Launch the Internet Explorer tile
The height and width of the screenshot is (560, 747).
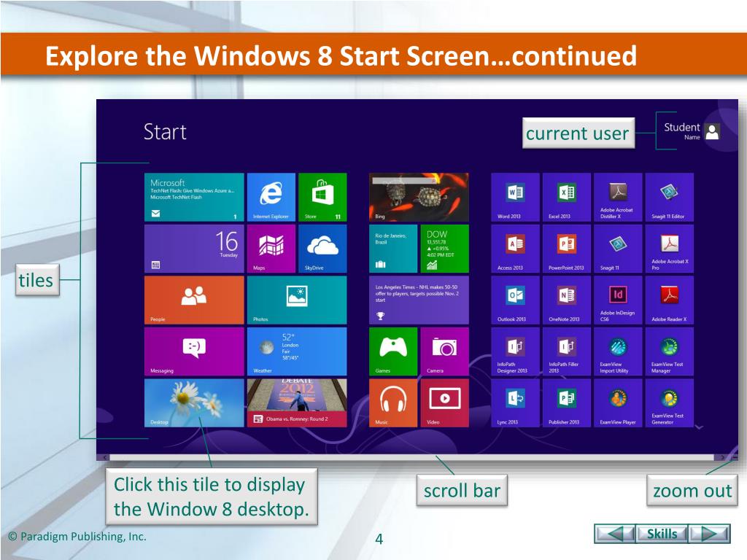coord(271,197)
